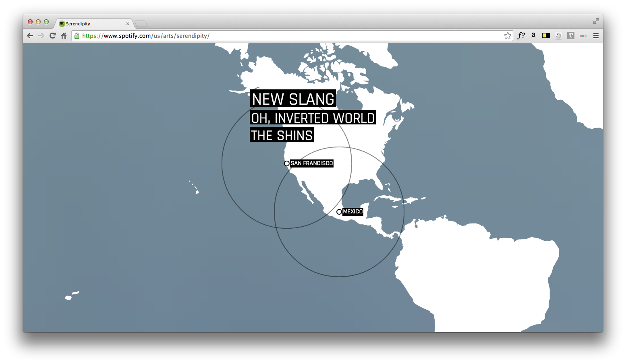View site security via the padlock
The height and width of the screenshot is (364, 626).
[x=77, y=36]
